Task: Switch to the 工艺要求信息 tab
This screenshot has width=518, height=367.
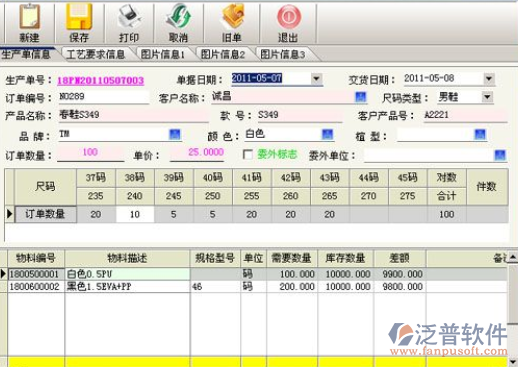Action: (96, 54)
